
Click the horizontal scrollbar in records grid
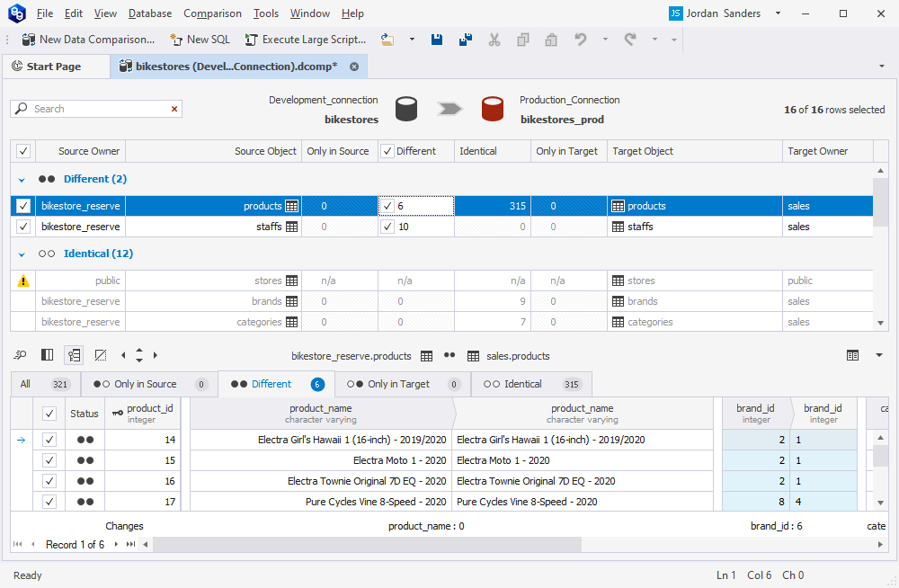[x=367, y=545]
